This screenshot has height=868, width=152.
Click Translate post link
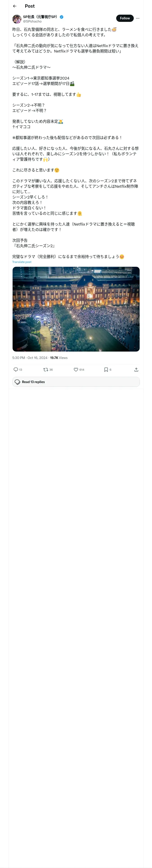coord(22,262)
